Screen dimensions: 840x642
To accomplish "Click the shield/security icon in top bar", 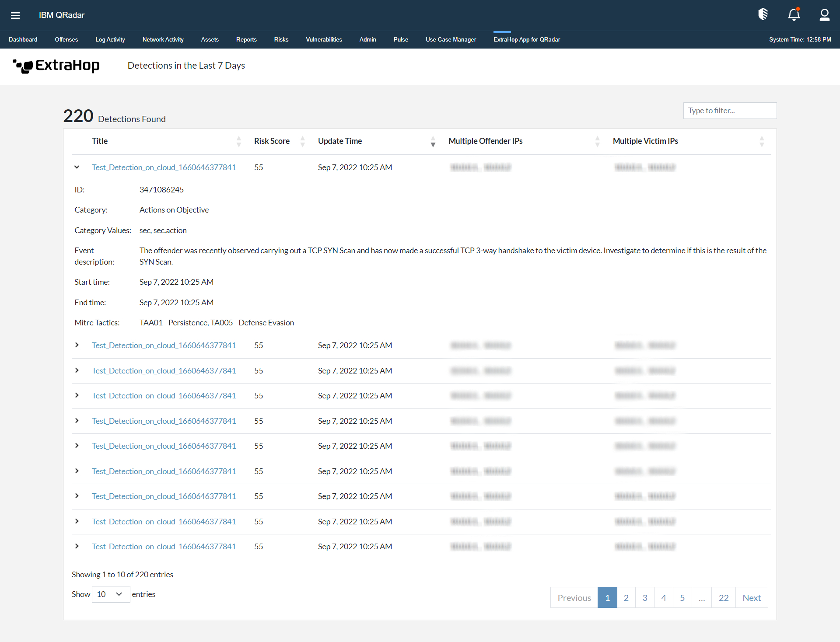I will point(764,15).
